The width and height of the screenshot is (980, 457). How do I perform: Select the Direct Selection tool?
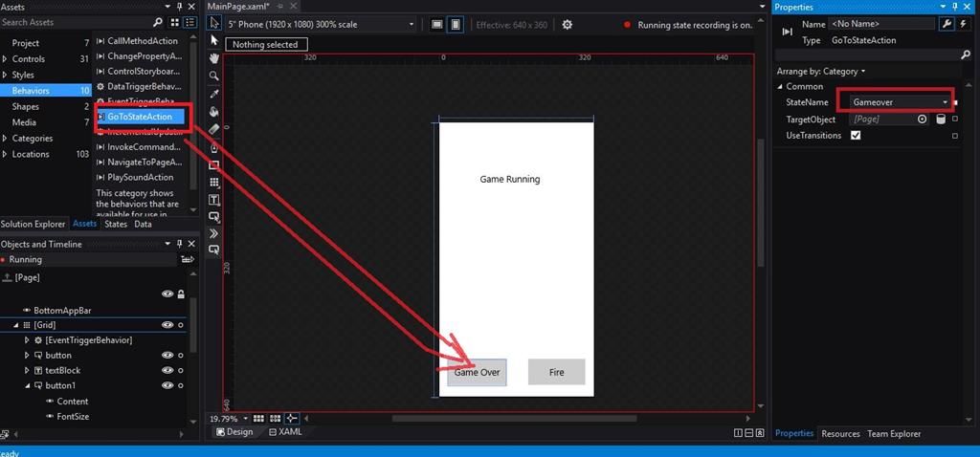214,40
